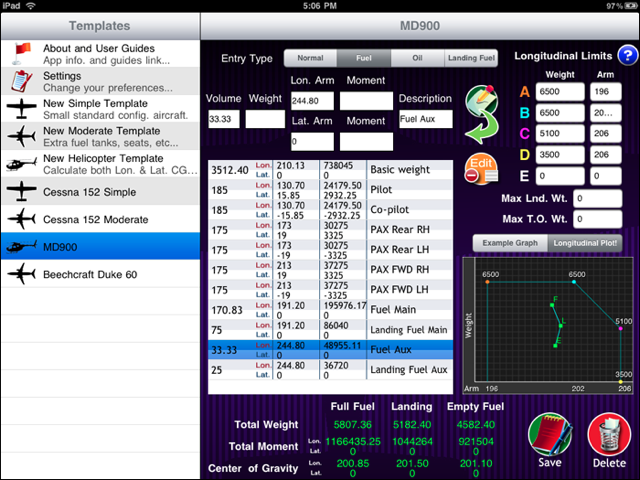The image size is (640, 480).
Task: Click the Description field showing Fuel Aux
Action: [425, 120]
